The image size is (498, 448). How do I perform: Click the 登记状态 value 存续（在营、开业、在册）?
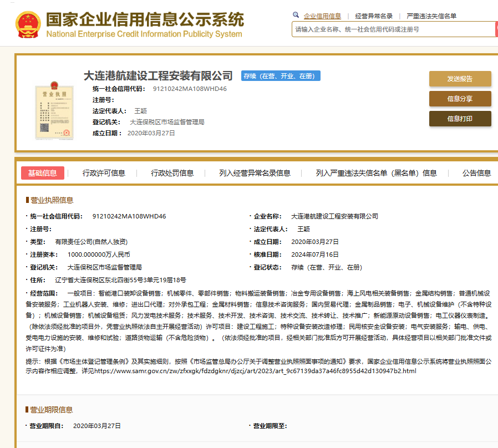click(x=327, y=267)
